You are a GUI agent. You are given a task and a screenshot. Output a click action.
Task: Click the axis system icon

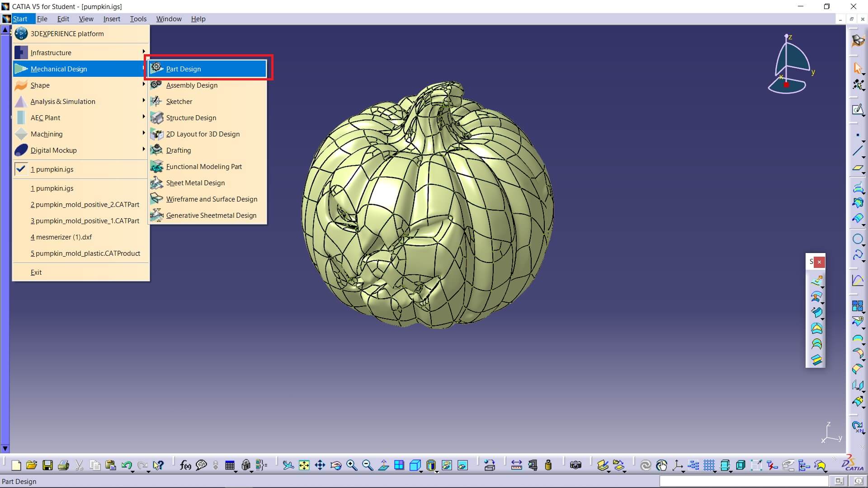677,465
